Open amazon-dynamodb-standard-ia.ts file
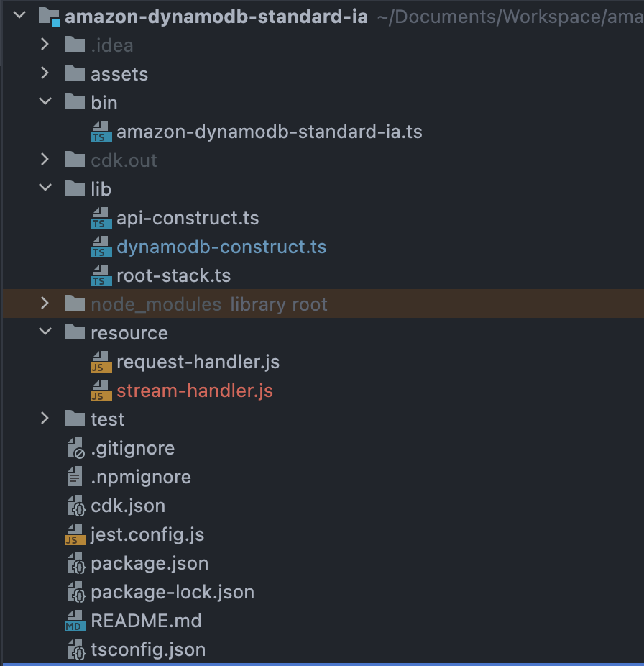The width and height of the screenshot is (644, 666). click(x=269, y=132)
